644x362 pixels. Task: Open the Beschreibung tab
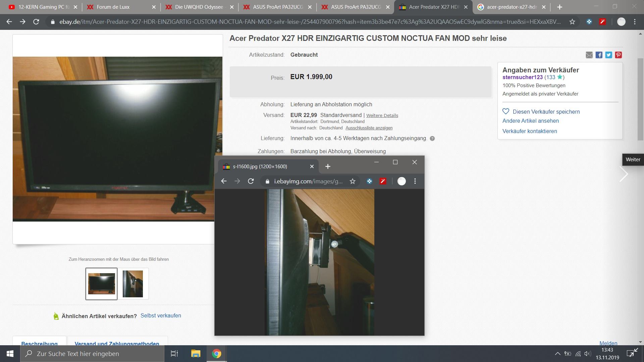coord(39,343)
